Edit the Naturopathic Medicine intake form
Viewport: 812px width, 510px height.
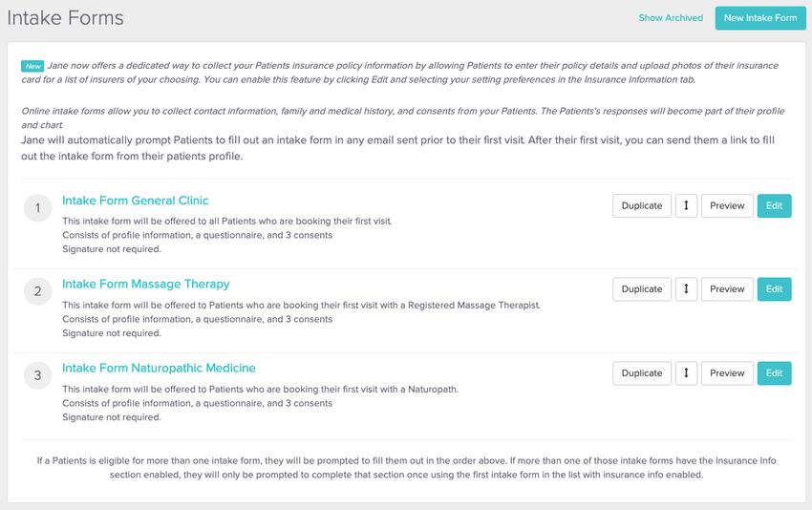[774, 373]
